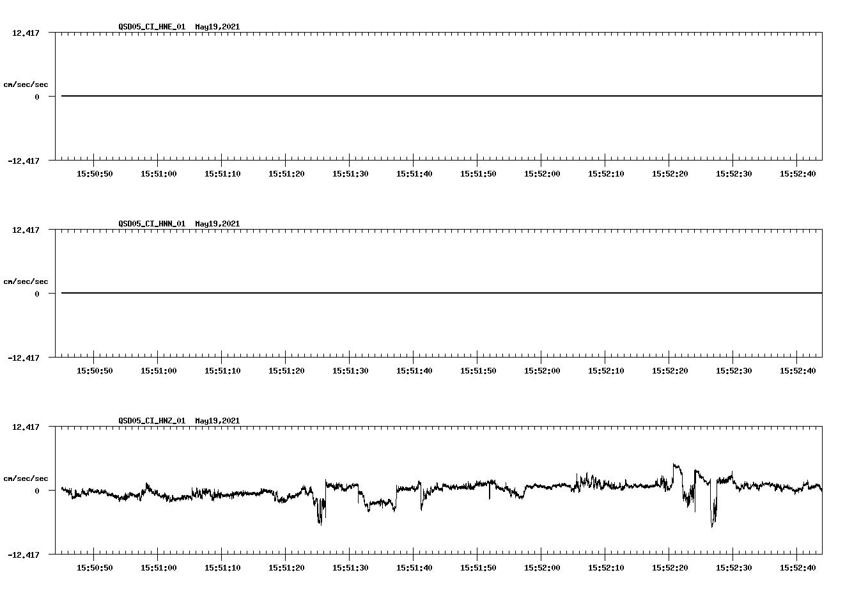
Task: Click the QSD05_CI_HNN_01 channel title
Action: tap(150, 224)
